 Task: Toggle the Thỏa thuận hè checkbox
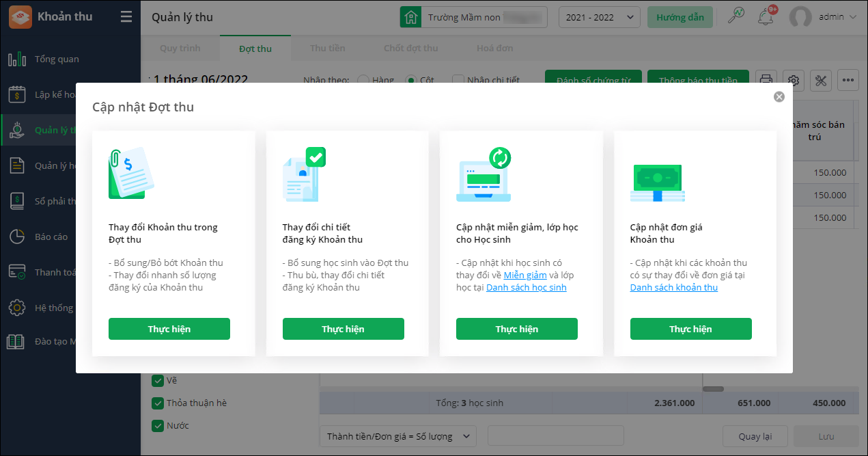pos(158,403)
